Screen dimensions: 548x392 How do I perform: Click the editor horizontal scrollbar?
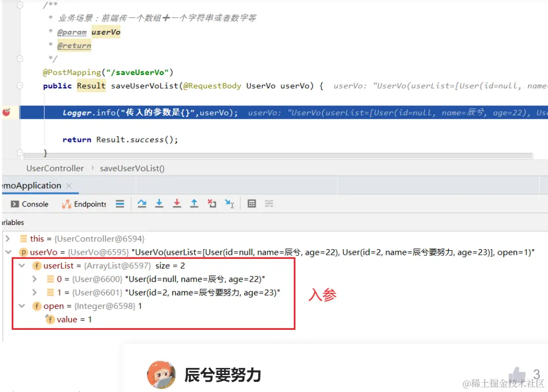[x=278, y=155]
